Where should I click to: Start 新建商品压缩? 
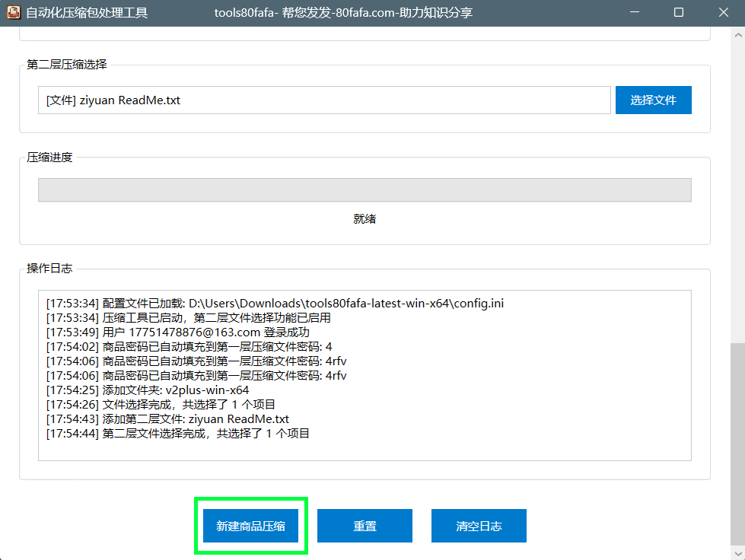pos(250,526)
